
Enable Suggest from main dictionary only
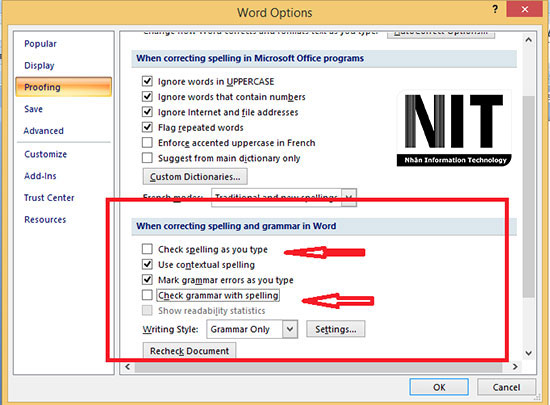tap(147, 158)
